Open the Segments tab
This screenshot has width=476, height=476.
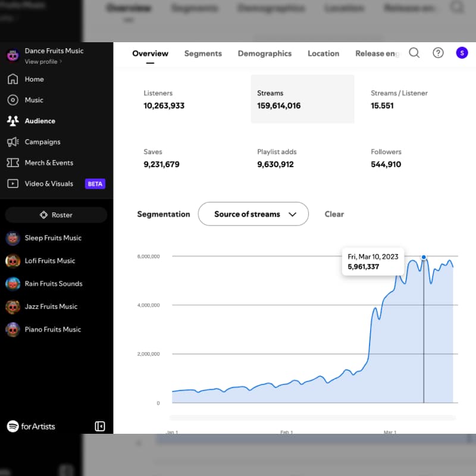(x=203, y=54)
